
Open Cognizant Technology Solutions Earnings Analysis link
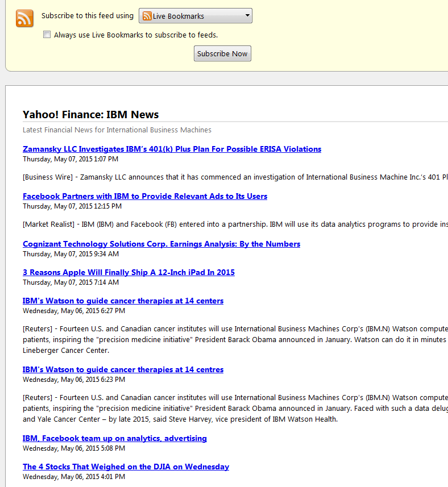[x=161, y=244]
